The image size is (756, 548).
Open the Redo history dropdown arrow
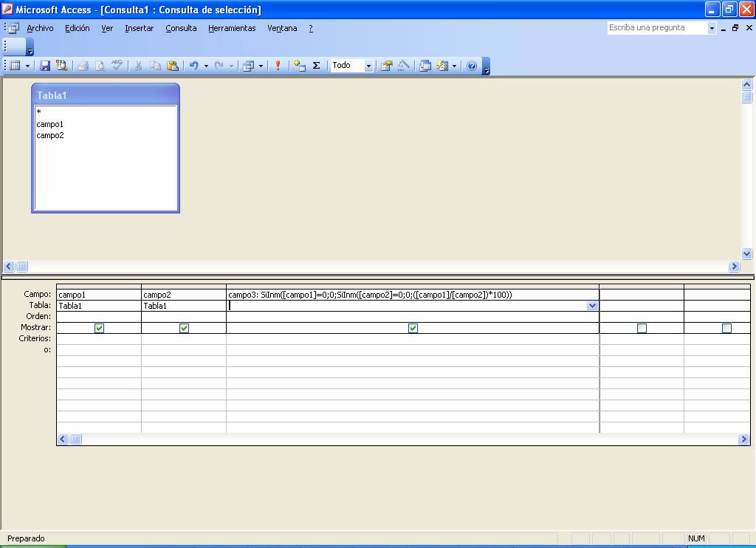click(x=231, y=66)
